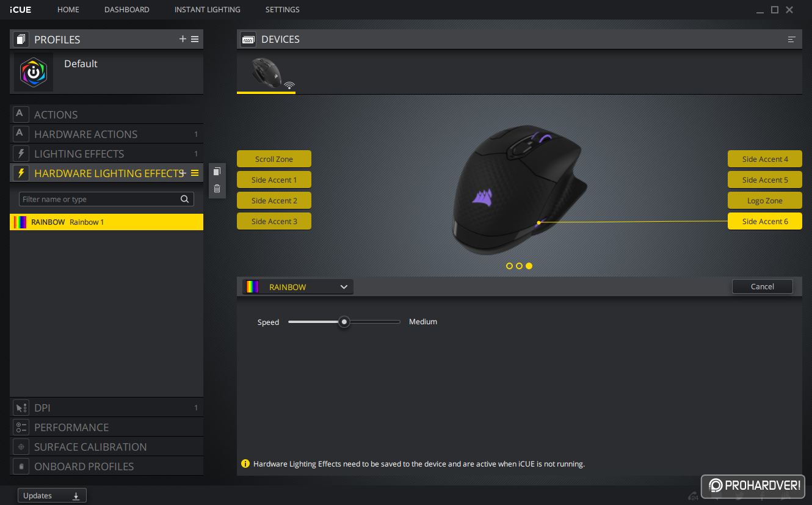Expand the HARDWARE ACTIONS section
Image resolution: width=812 pixels, height=505 pixels.
[x=106, y=134]
